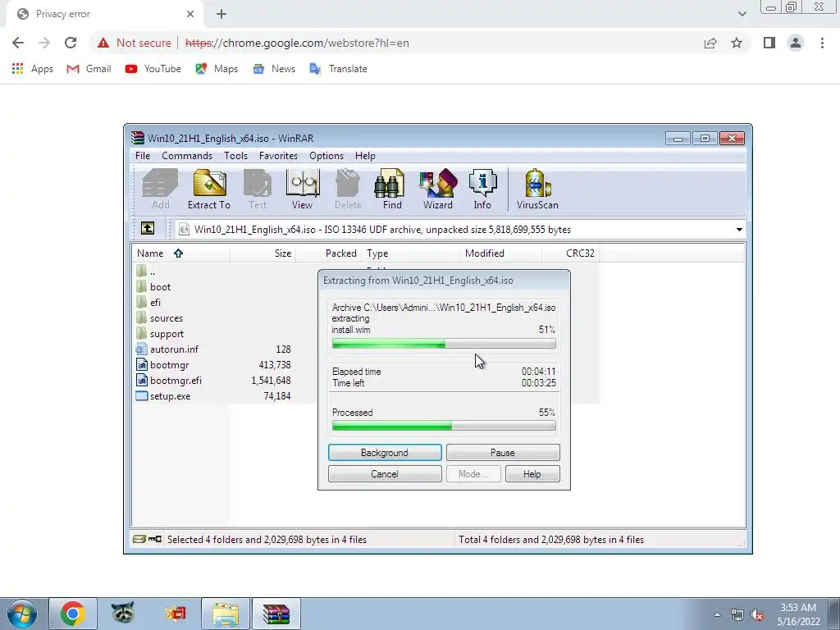Click the status bar key icon
840x630 pixels.
tap(155, 539)
